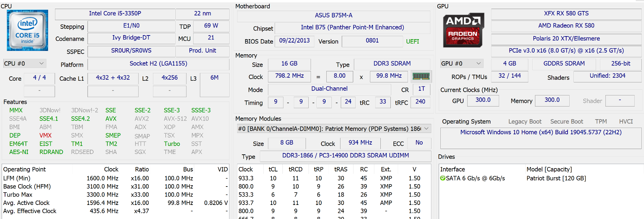Click the Secure Boot indicator

(x=567, y=122)
